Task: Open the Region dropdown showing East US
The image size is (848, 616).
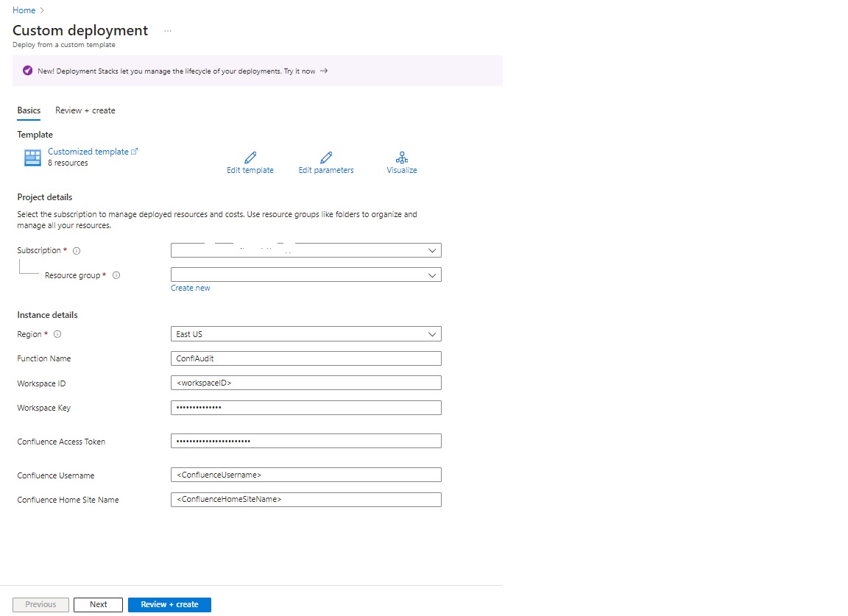Action: pyautogui.click(x=306, y=333)
